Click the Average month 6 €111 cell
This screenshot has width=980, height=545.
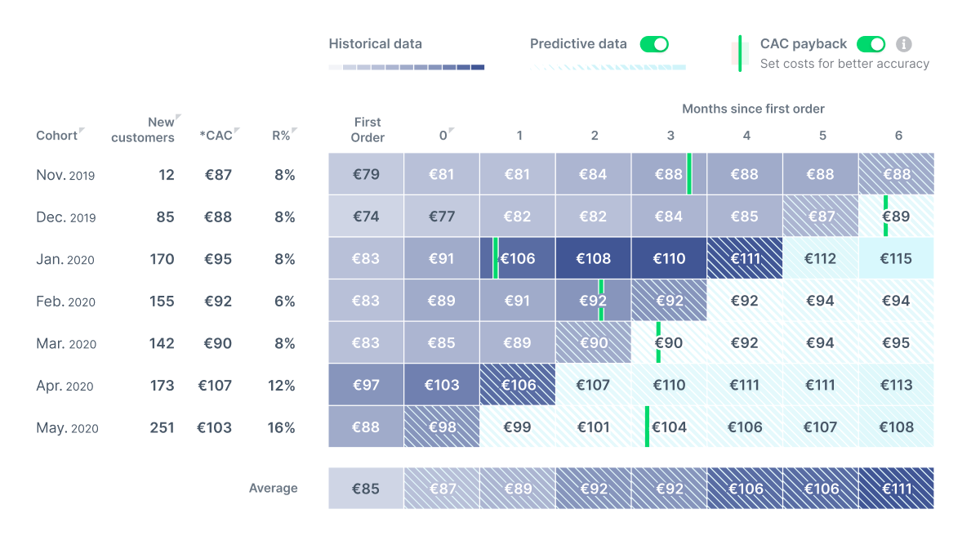coord(896,489)
